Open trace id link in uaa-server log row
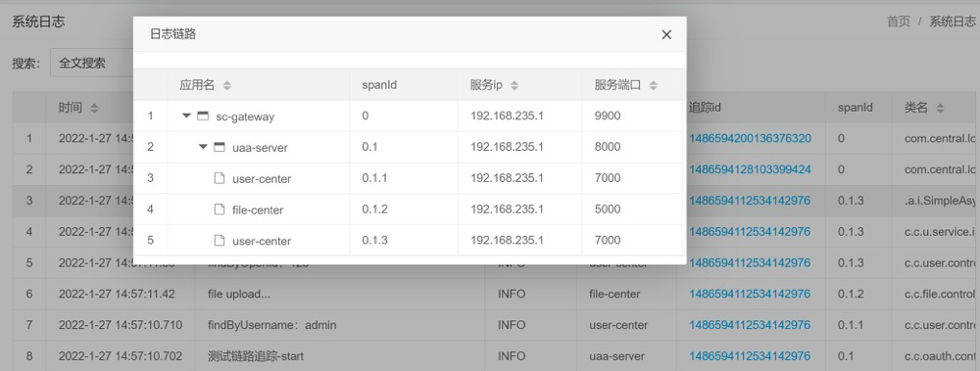The width and height of the screenshot is (980, 371). click(x=750, y=356)
